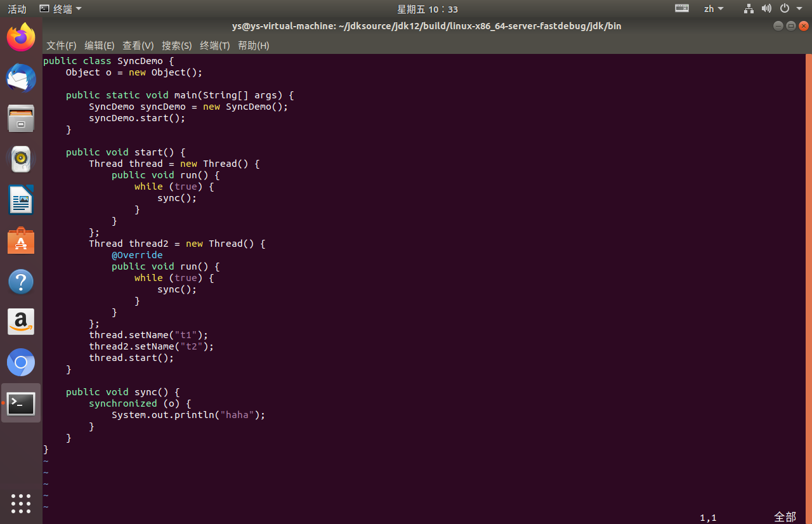Open Chromium browser from the dock

[x=21, y=363]
